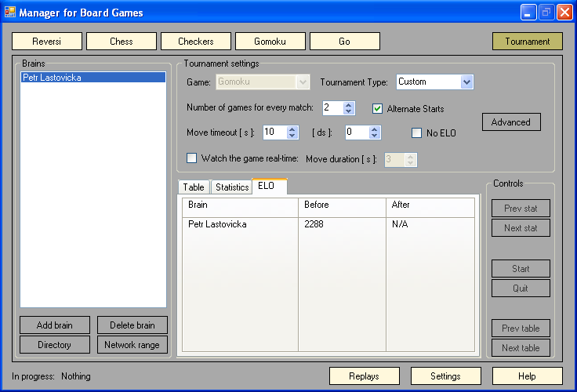The image size is (577, 392).
Task: Click the After column header
Action: click(x=430, y=207)
